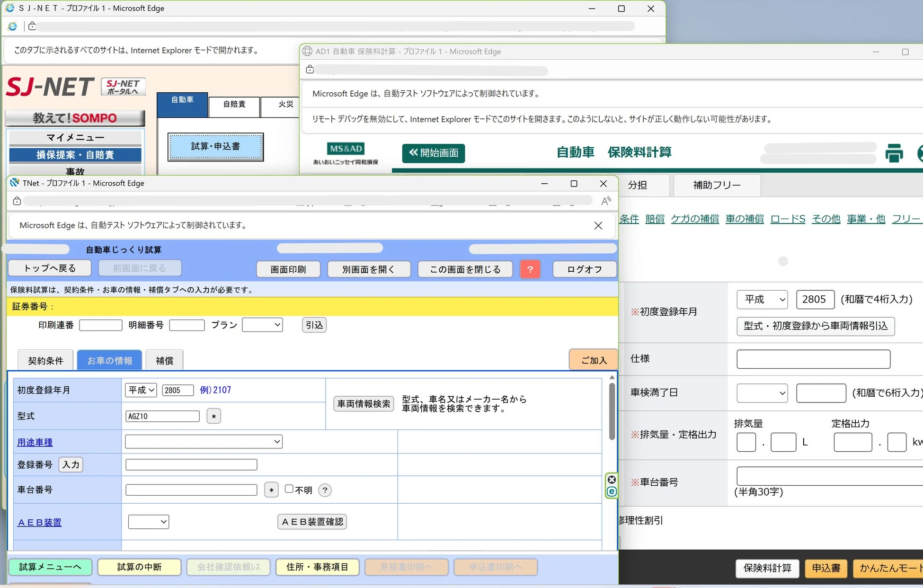Dismiss the overlay via the black X icon

tap(612, 480)
